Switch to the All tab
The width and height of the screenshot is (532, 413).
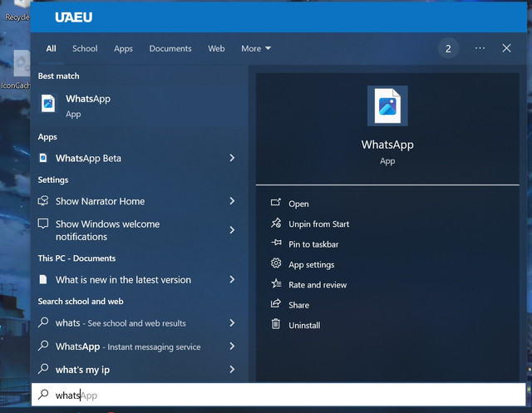51,48
